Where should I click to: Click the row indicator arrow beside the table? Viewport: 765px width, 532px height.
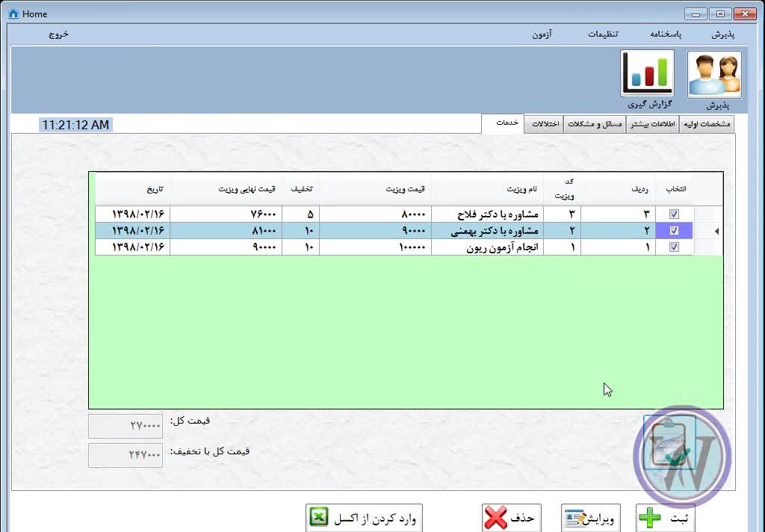(x=716, y=232)
